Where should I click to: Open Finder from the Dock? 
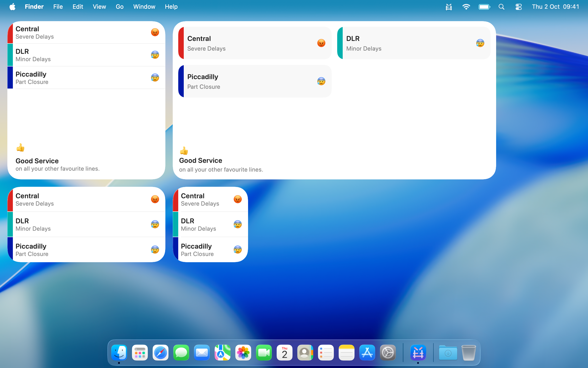pyautogui.click(x=119, y=352)
